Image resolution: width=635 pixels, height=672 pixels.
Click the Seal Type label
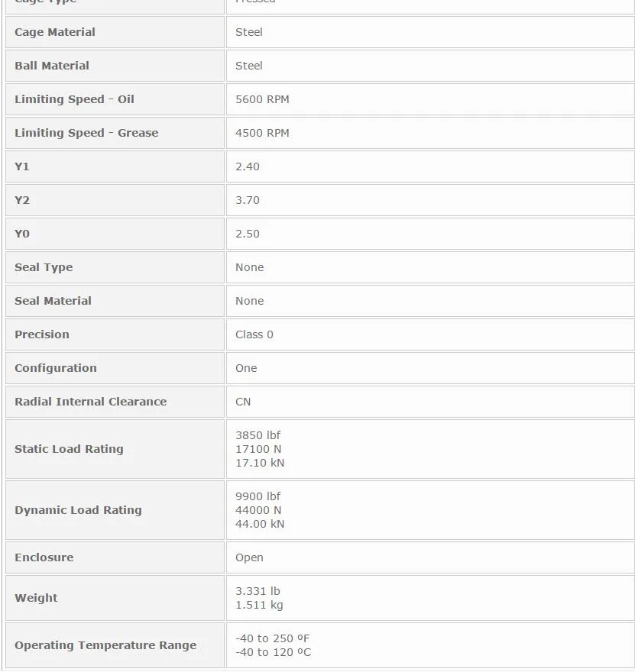pos(44,267)
